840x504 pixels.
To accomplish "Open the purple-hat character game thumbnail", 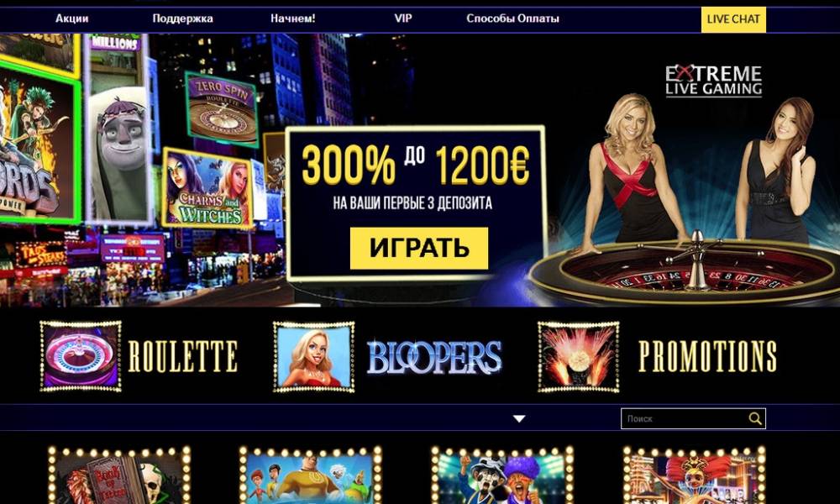I will pyautogui.click(x=502, y=475).
